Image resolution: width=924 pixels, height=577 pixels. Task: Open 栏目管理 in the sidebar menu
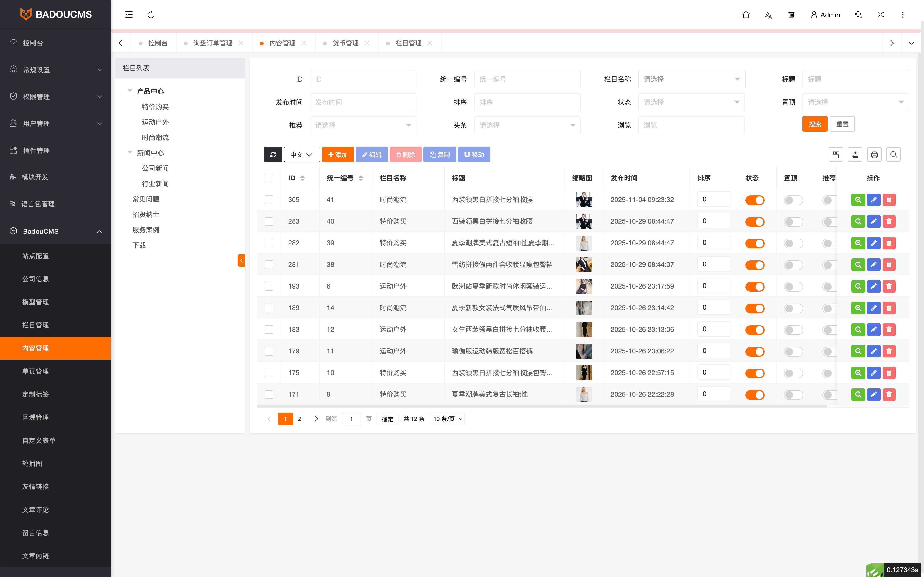[x=35, y=325]
